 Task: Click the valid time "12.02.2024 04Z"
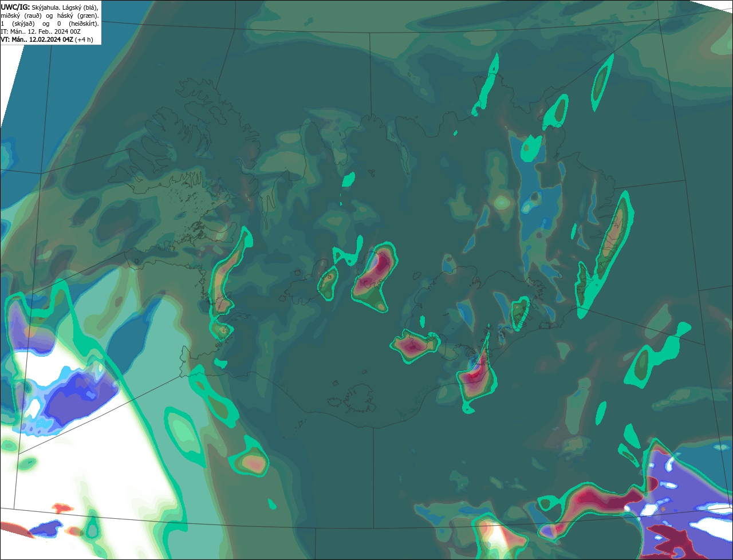51,40
